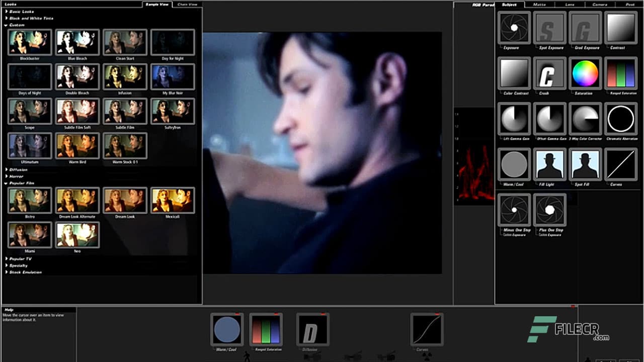The image size is (644, 362).
Task: Apply the Dream Look preset
Action: [125, 200]
